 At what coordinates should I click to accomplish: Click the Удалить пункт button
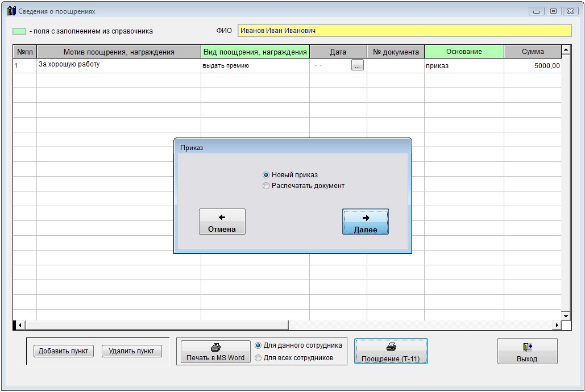[131, 351]
